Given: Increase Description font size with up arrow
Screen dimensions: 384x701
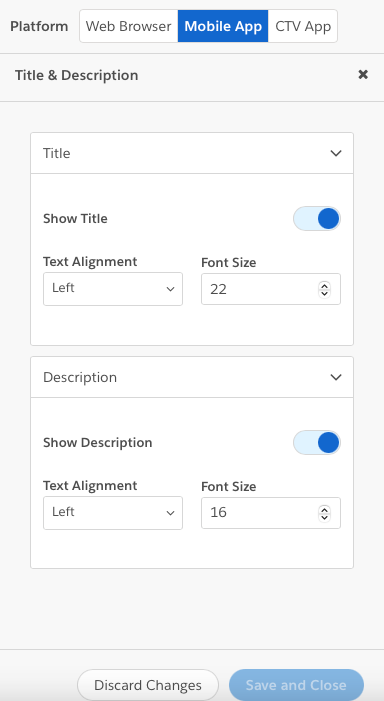Looking at the screenshot, I should [325, 509].
